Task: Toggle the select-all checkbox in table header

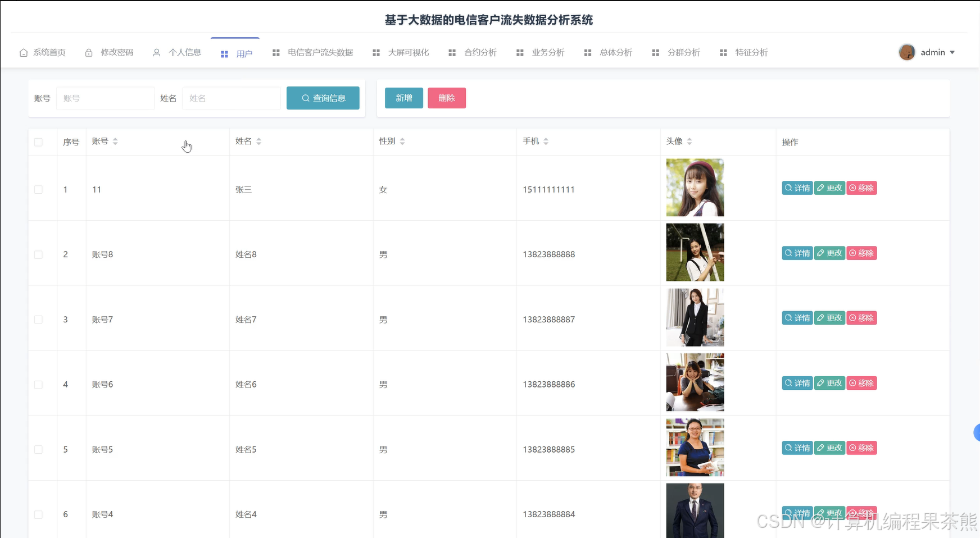Action: [x=38, y=142]
